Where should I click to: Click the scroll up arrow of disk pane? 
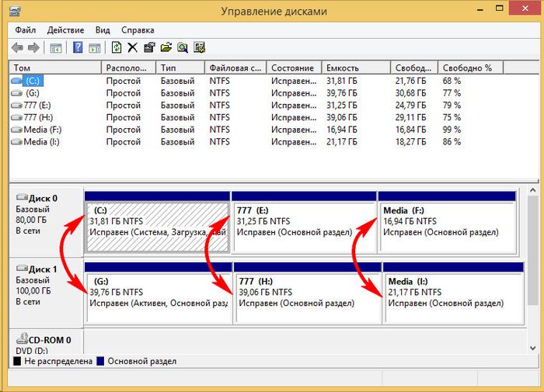click(x=533, y=190)
